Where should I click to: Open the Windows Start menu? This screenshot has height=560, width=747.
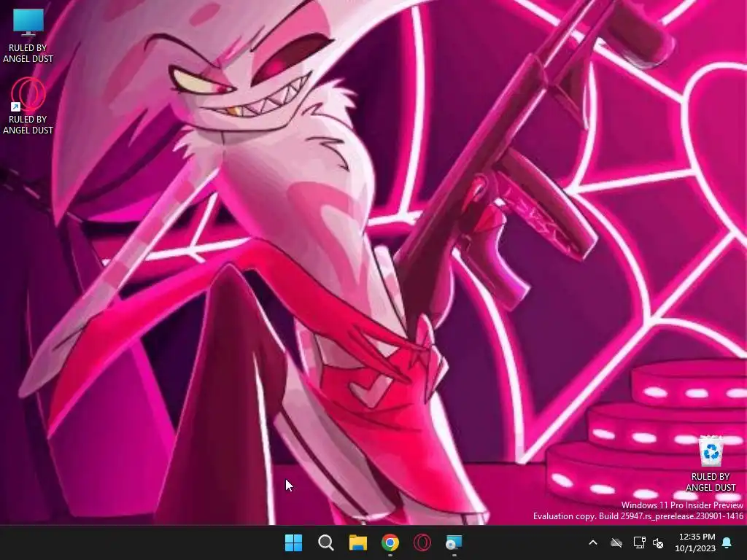click(293, 542)
